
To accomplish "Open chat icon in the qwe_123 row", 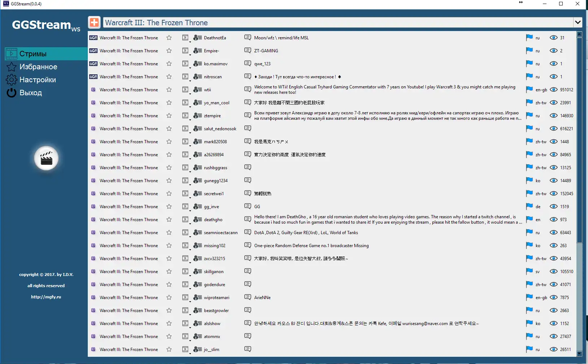I will pos(248,63).
